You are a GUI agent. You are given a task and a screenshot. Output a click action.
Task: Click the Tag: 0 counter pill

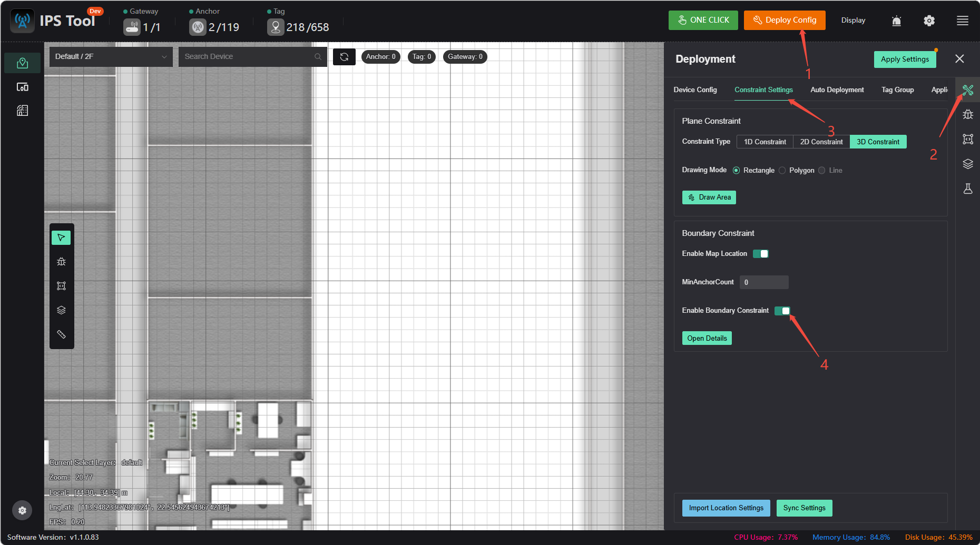[422, 57]
